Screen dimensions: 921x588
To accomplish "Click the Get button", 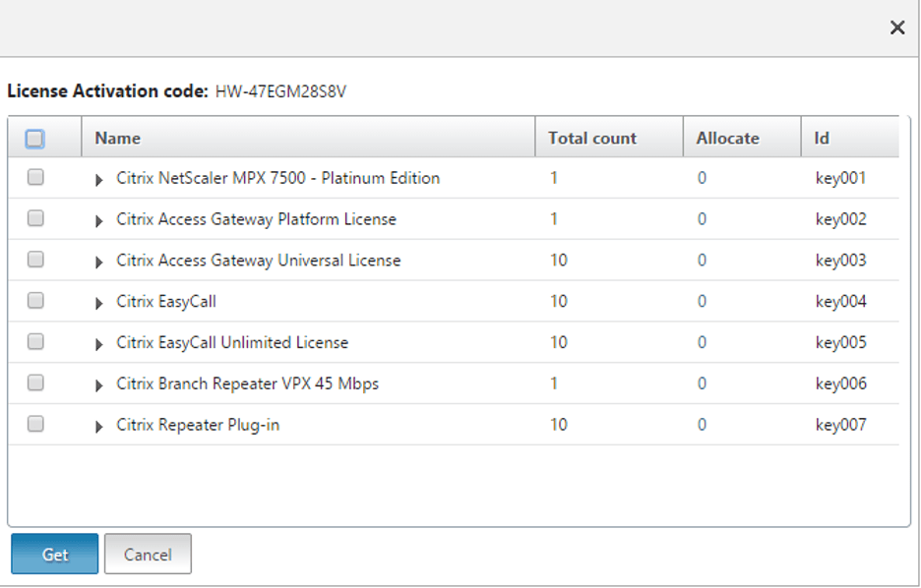I will point(54,554).
